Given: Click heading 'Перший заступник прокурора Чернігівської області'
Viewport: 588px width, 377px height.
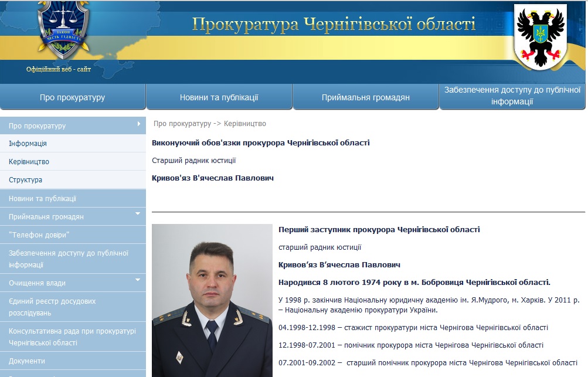Looking at the screenshot, I should click(379, 229).
